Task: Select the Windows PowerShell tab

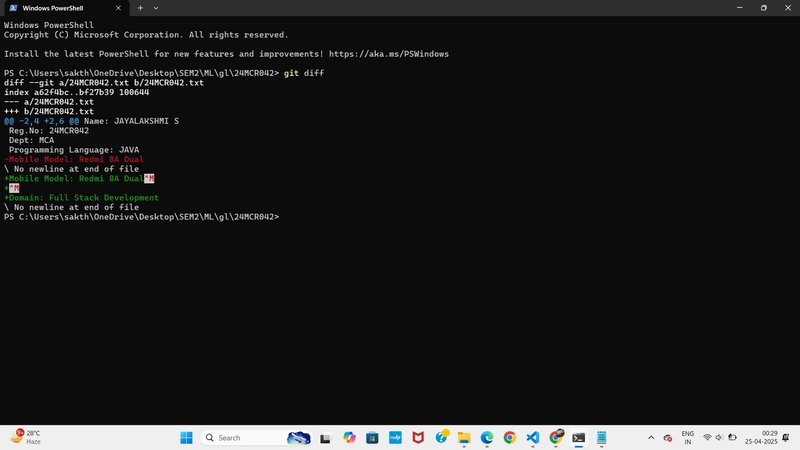Action: click(66, 8)
